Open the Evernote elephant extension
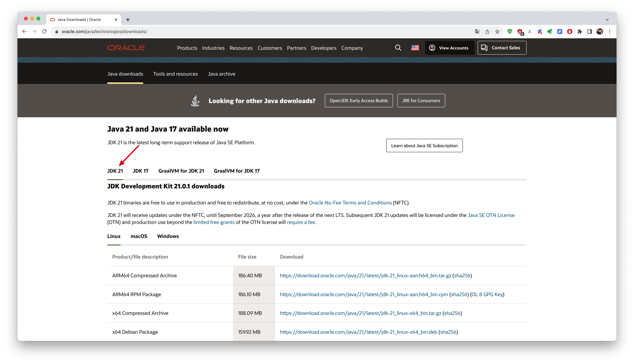Viewport: 634px width, 364px height. 550,32
